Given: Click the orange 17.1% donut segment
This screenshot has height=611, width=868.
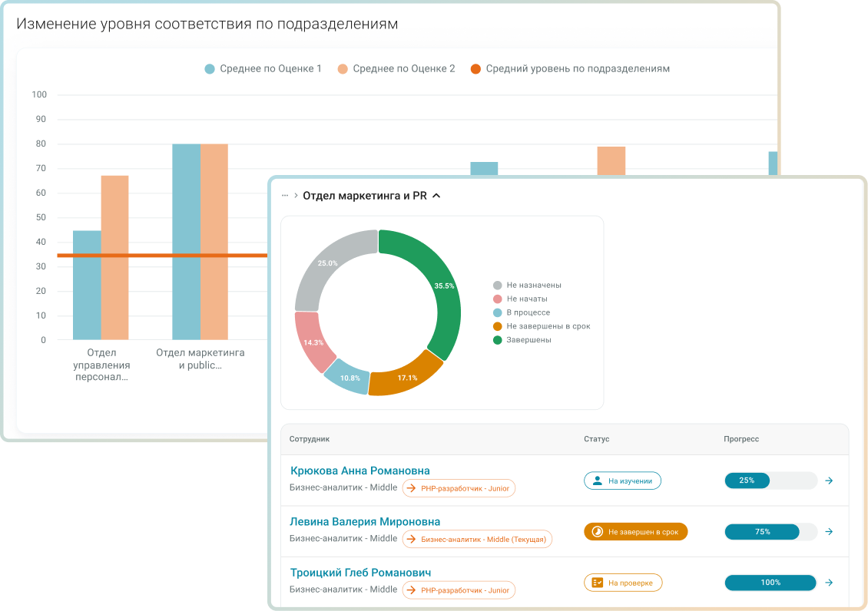Looking at the screenshot, I should [x=407, y=377].
